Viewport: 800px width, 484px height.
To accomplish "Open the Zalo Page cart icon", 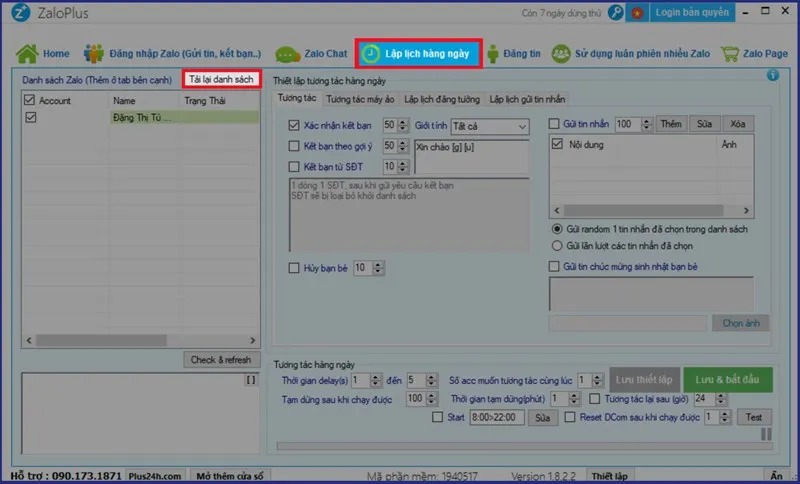I will tap(730, 53).
